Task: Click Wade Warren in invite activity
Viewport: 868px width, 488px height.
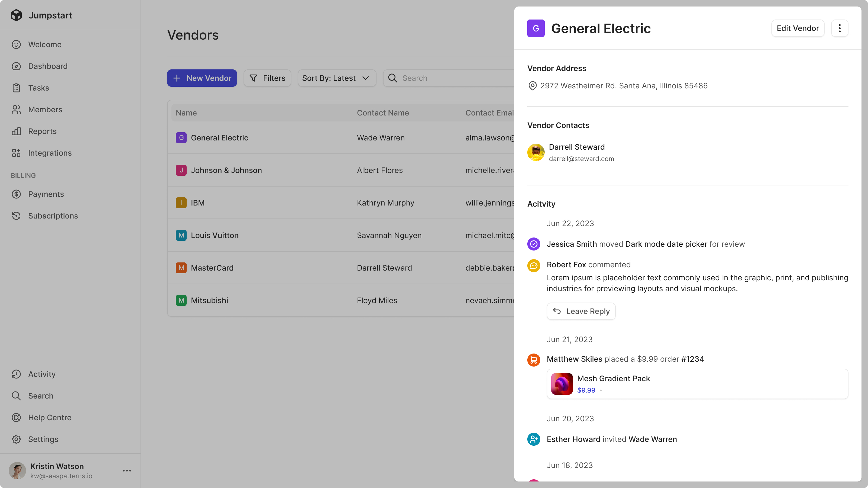Action: (x=652, y=439)
